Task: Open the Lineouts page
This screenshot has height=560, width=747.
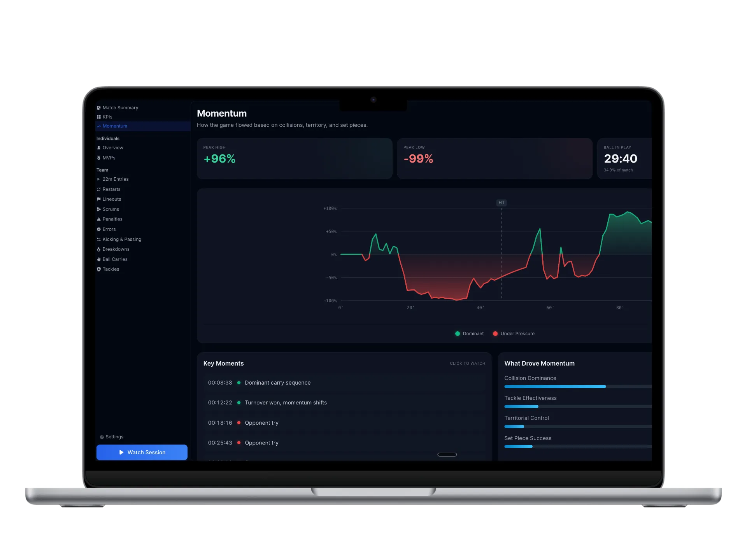Action: click(142, 199)
